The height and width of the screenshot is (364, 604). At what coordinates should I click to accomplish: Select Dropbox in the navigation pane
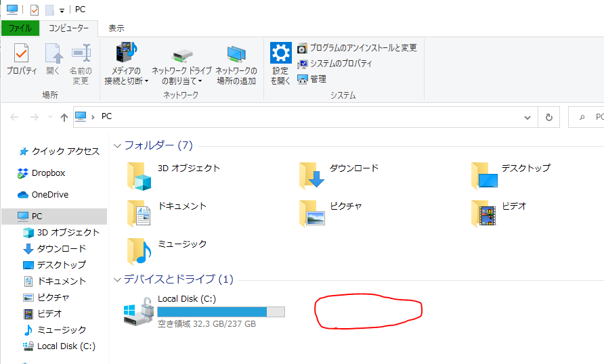(x=41, y=173)
